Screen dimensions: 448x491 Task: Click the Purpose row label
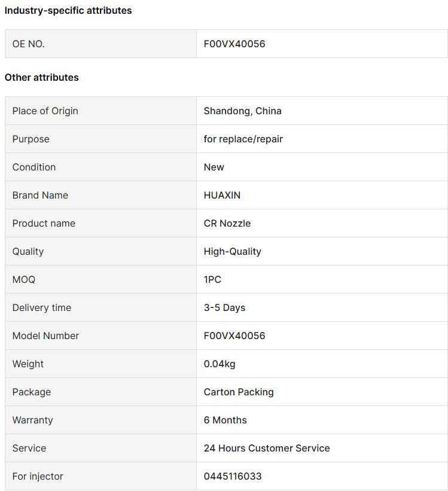point(31,139)
